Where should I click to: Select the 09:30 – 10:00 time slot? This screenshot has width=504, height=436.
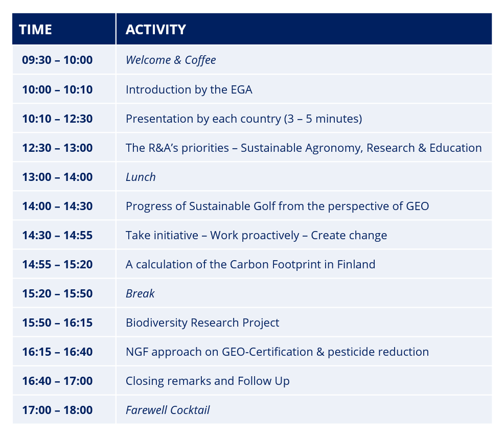pyautogui.click(x=57, y=60)
